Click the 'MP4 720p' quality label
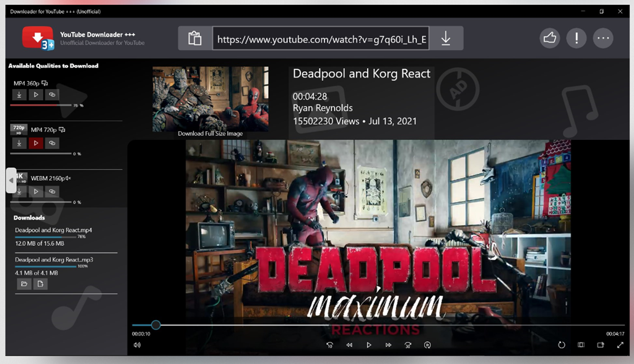Viewport: 634px width, 364px height. (44, 130)
